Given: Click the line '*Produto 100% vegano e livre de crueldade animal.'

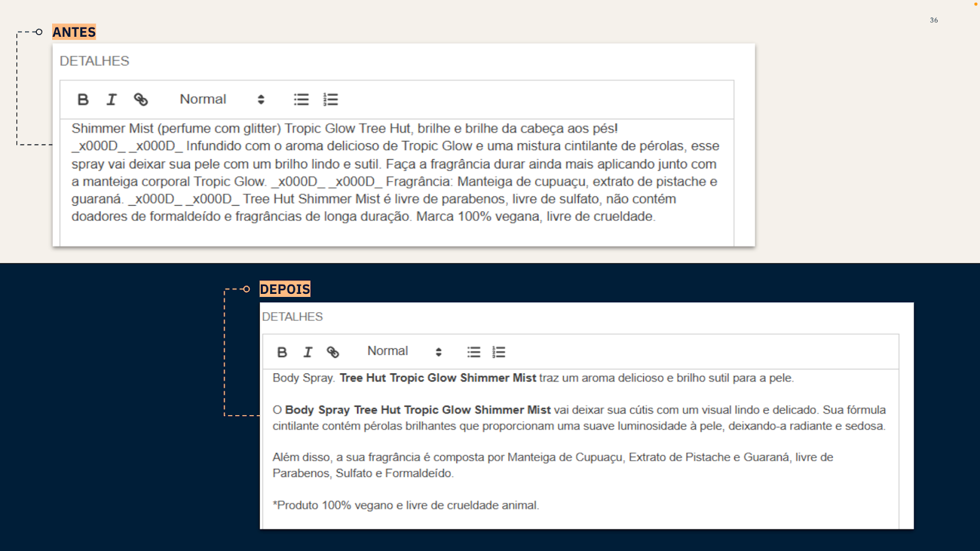Looking at the screenshot, I should pyautogui.click(x=406, y=505).
